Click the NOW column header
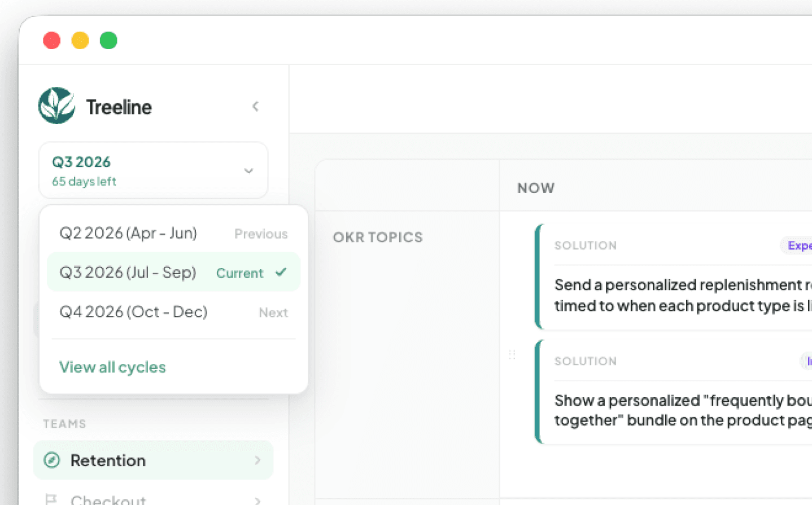 pos(536,188)
